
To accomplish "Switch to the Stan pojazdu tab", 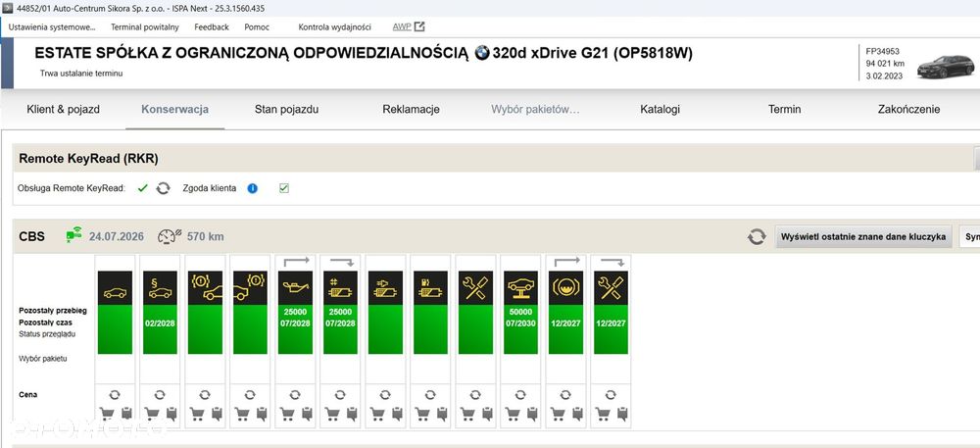I will pyautogui.click(x=287, y=110).
